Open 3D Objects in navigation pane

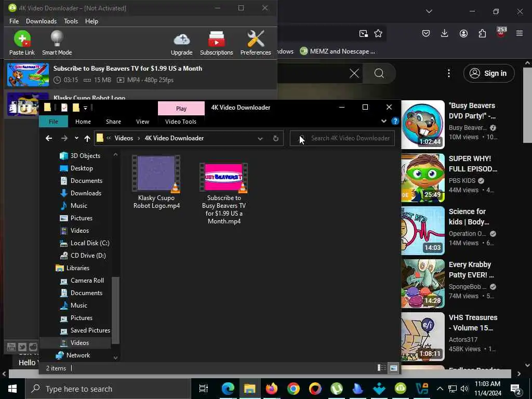pos(85,156)
